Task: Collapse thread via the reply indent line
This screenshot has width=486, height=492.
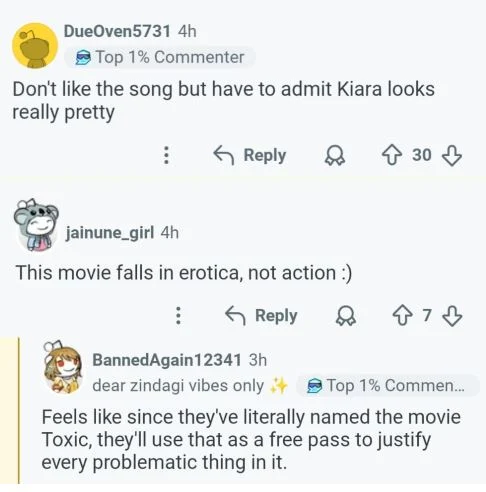Action: [x=19, y=410]
